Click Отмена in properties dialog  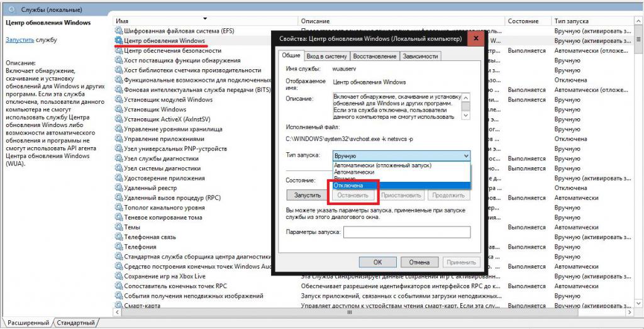click(x=419, y=262)
